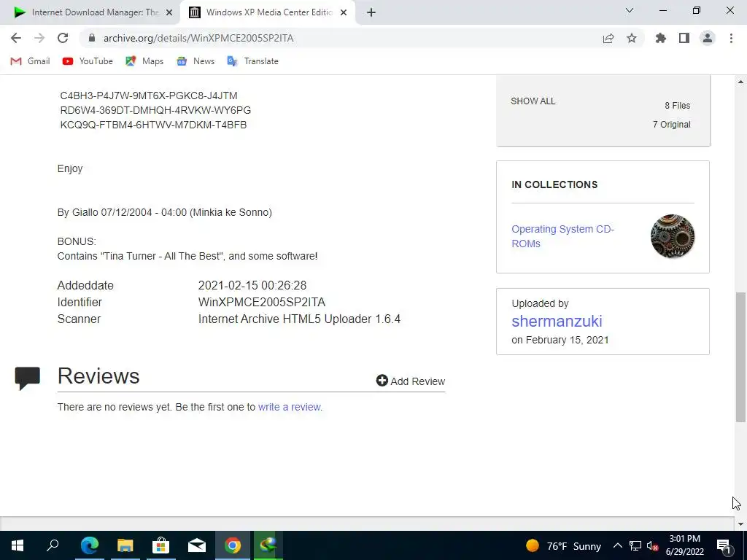Click the padlock site info icon
Viewport: 747px width, 560px height.
pyautogui.click(x=92, y=38)
